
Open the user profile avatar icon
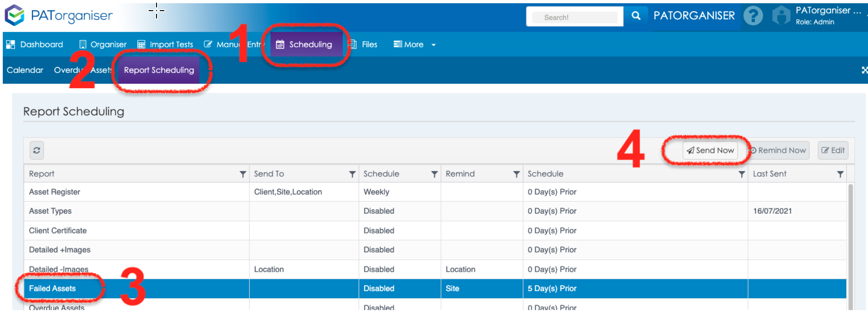pyautogui.click(x=781, y=16)
